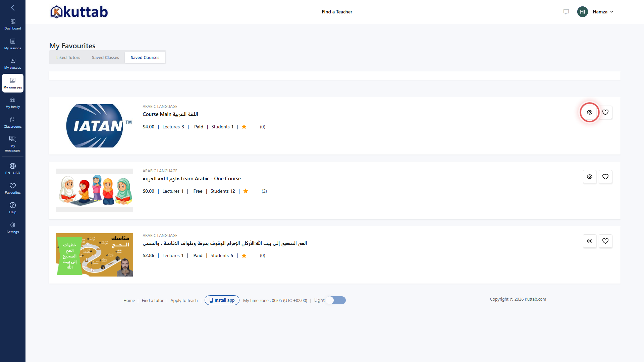Image resolution: width=644 pixels, height=362 pixels.
Task: Toggle heart on Learn Arabic course
Action: (x=605, y=177)
